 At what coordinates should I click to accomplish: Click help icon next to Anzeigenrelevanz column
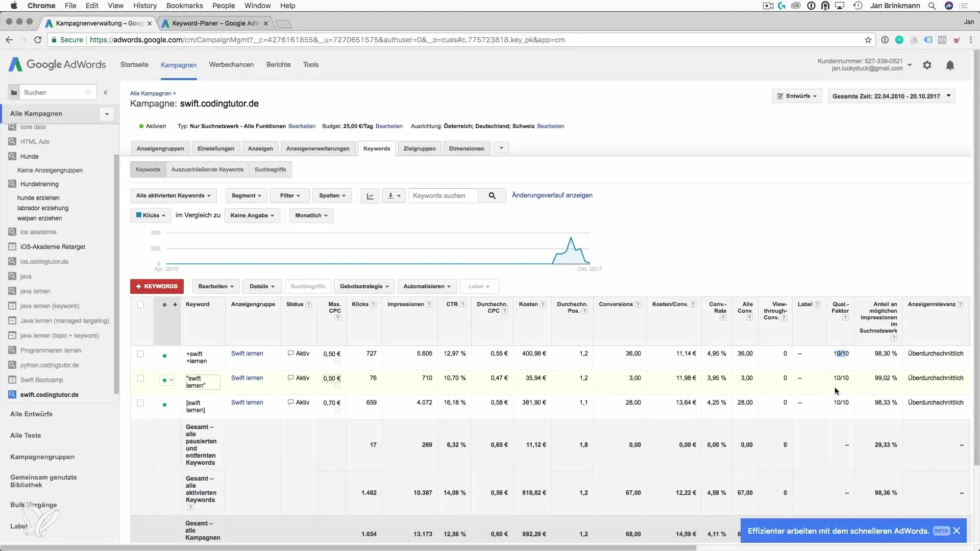coord(960,305)
